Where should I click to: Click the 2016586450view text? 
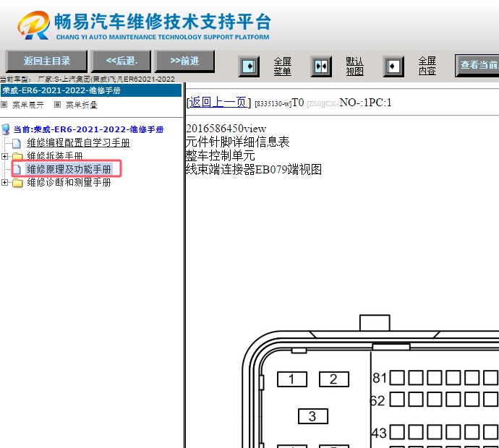(226, 129)
